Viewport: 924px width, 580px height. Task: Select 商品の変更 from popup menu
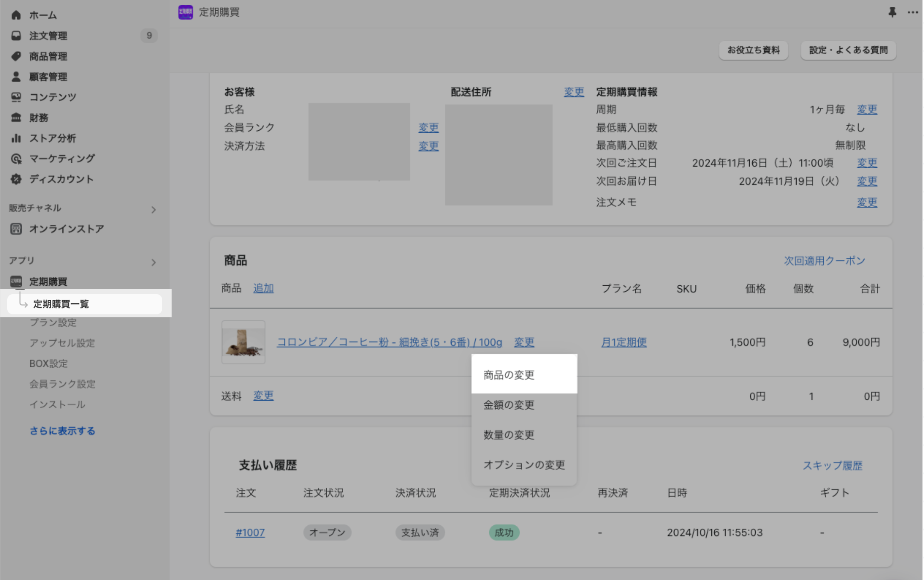point(509,375)
